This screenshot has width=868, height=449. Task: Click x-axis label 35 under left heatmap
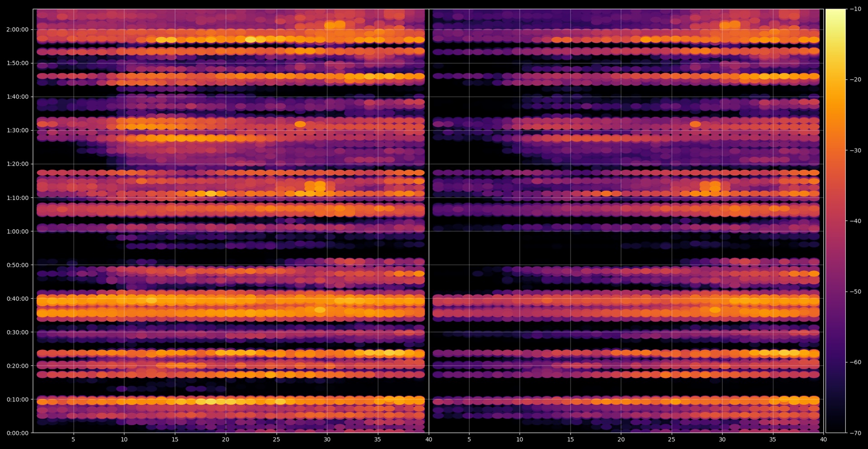[x=378, y=440]
